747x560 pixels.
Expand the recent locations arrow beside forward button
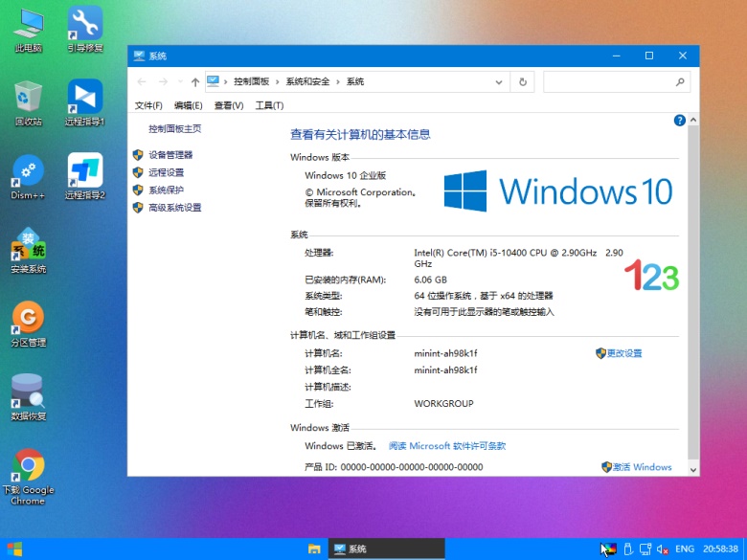[x=179, y=82]
